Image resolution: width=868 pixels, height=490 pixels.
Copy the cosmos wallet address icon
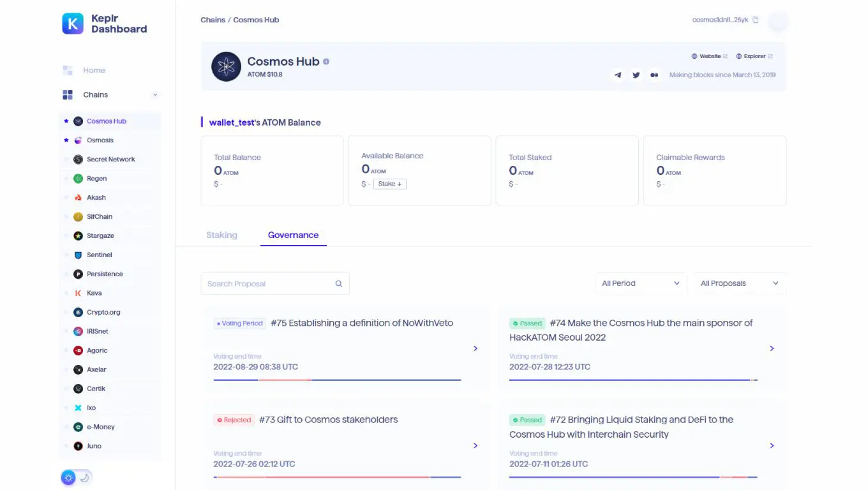(x=756, y=20)
